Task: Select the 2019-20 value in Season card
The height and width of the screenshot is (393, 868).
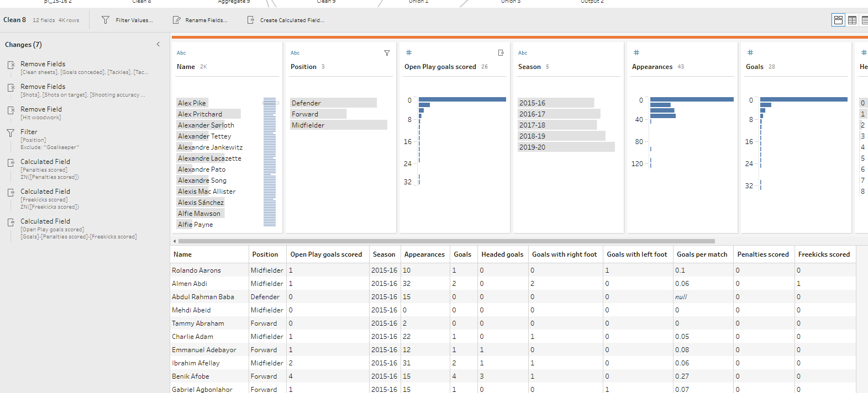Action: tap(532, 147)
